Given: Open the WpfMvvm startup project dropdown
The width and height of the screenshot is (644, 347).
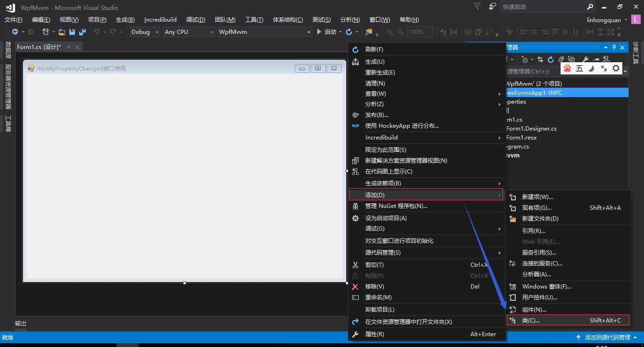Looking at the screenshot, I should [264, 32].
